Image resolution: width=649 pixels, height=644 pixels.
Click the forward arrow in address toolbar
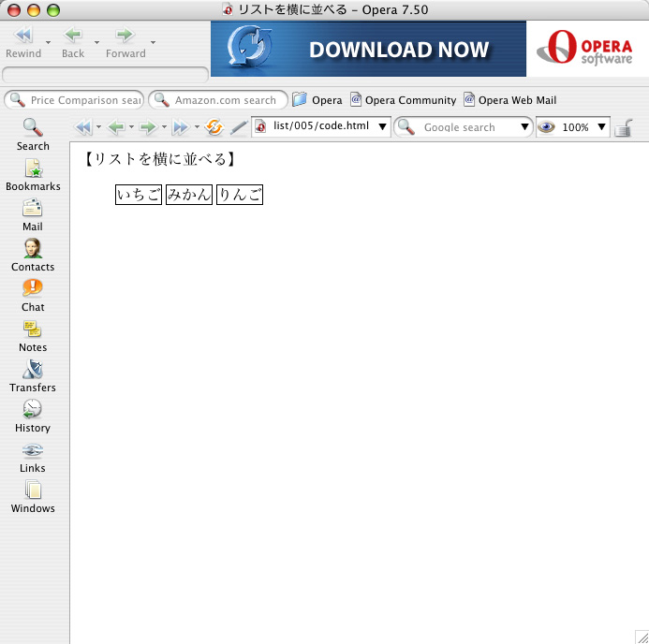tap(149, 127)
